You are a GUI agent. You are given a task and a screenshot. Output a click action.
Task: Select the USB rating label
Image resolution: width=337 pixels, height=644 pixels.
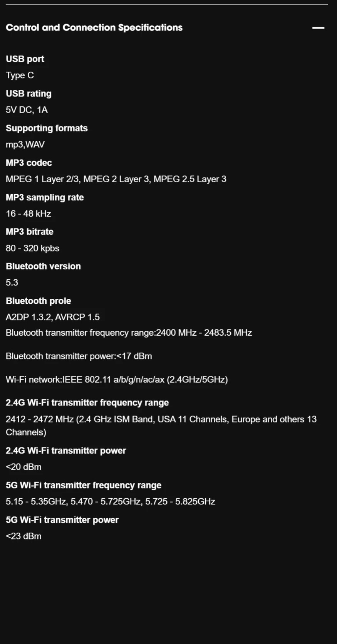pos(29,94)
